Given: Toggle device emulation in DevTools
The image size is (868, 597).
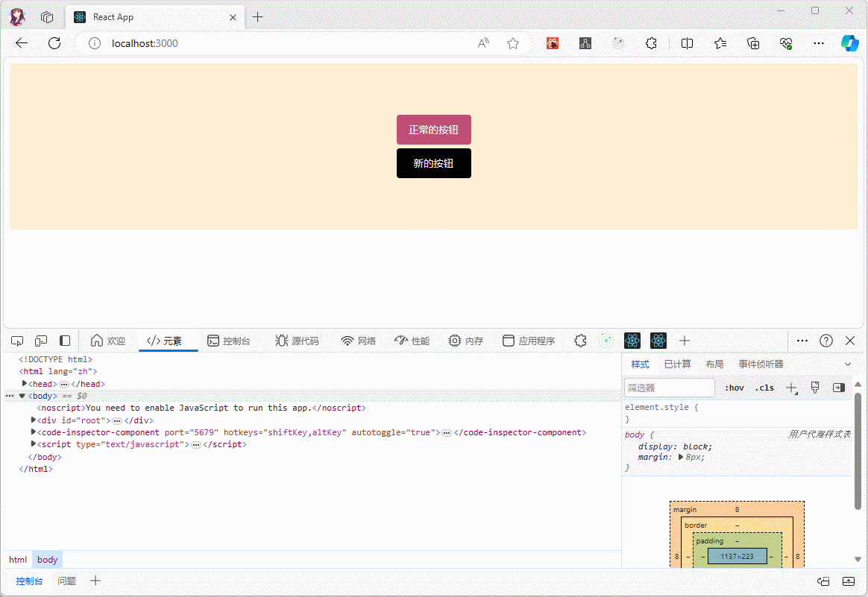Looking at the screenshot, I should pos(41,341).
